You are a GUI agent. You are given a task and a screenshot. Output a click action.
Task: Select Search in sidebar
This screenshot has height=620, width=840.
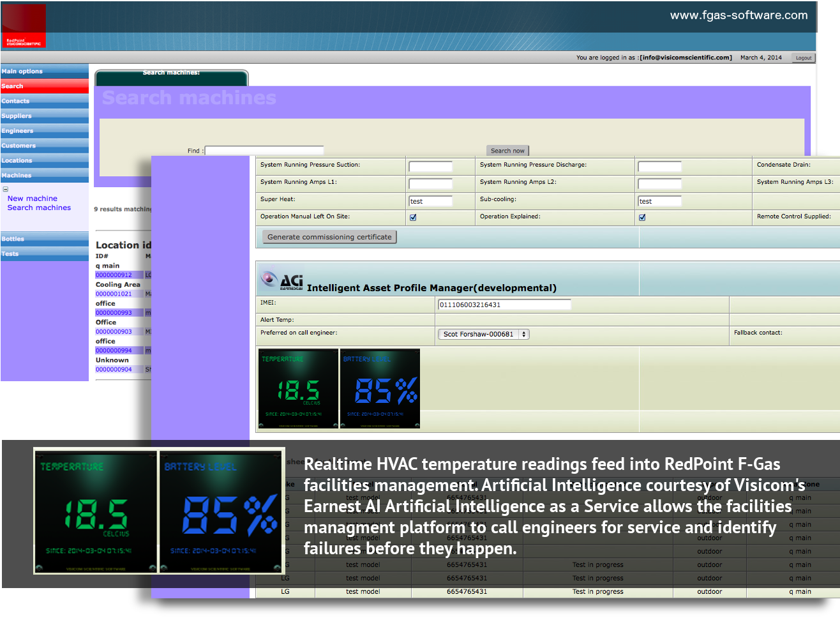45,86
